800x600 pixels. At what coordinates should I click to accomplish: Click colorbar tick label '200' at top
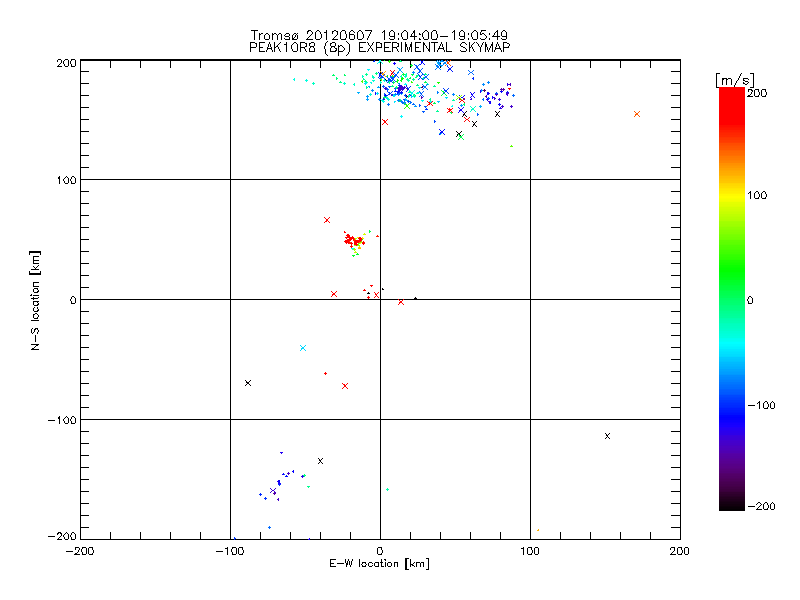click(x=757, y=93)
